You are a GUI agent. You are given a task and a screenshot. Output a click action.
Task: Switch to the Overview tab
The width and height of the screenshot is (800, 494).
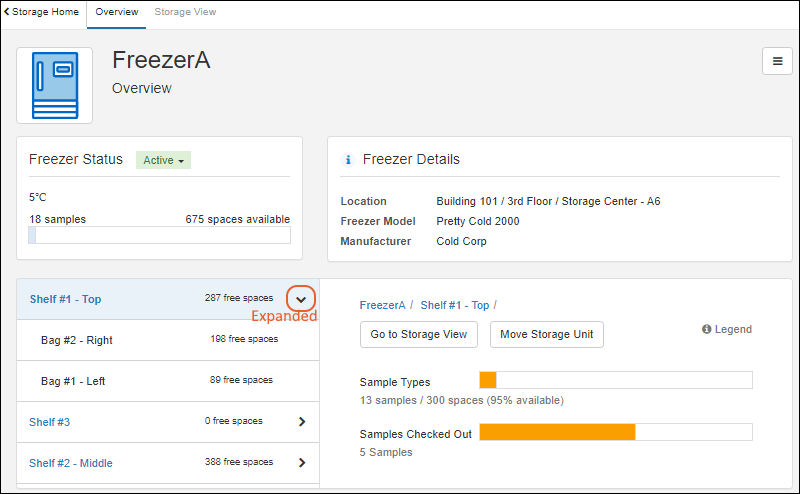(x=116, y=12)
